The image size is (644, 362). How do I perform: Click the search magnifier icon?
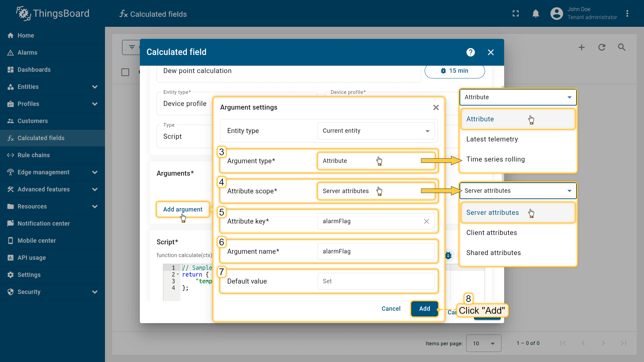tap(622, 47)
